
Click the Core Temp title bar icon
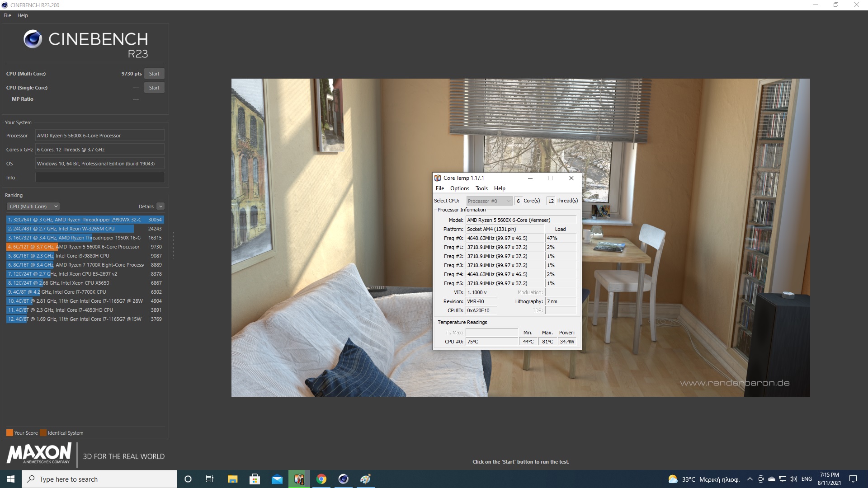click(438, 178)
